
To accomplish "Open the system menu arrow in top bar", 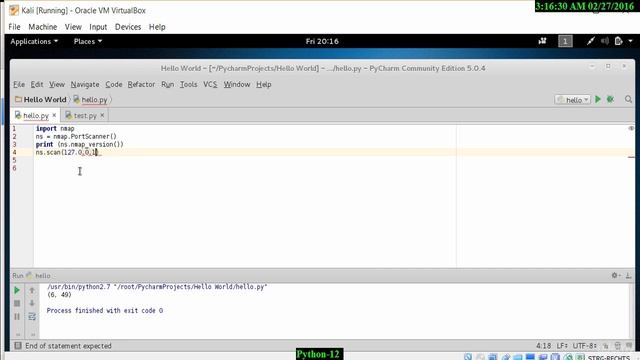I will click(x=631, y=41).
